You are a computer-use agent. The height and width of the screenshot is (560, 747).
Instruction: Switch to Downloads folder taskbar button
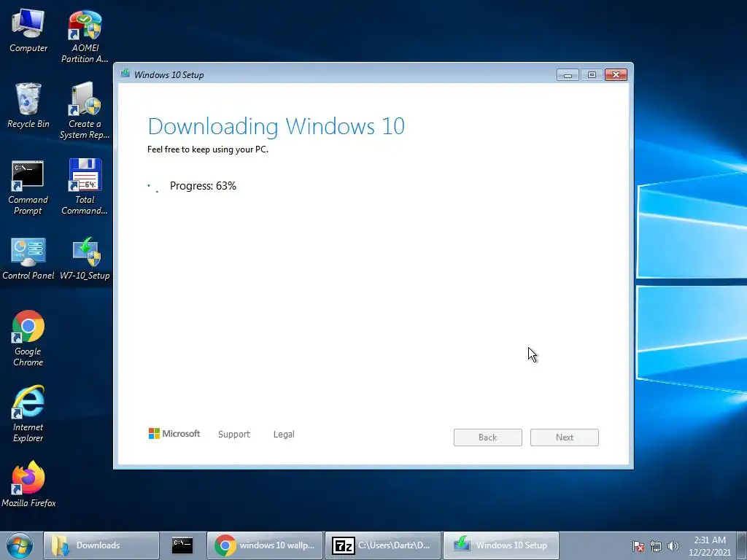101,545
